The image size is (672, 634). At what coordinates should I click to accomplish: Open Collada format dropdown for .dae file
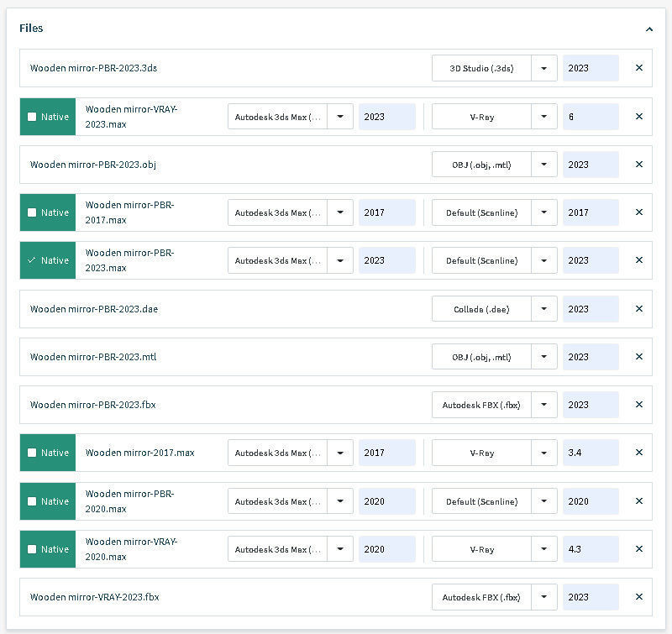coord(544,309)
